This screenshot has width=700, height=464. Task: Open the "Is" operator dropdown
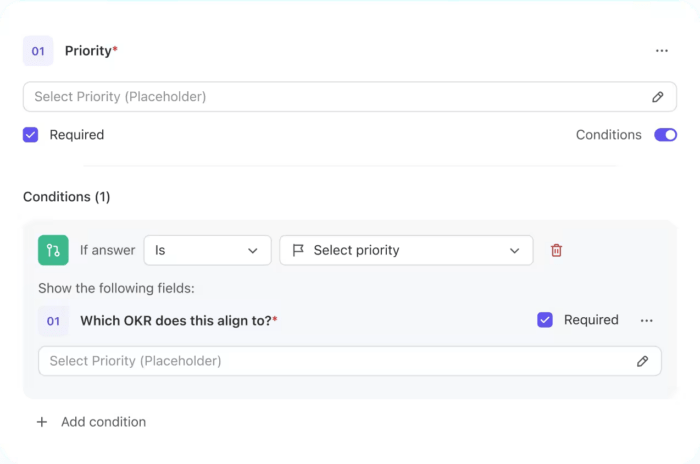207,250
